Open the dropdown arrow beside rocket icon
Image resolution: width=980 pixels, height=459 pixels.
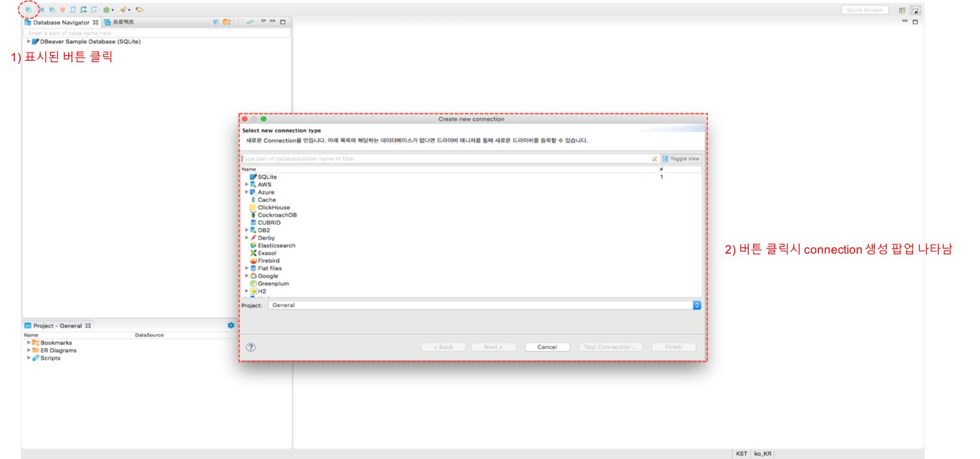click(129, 9)
